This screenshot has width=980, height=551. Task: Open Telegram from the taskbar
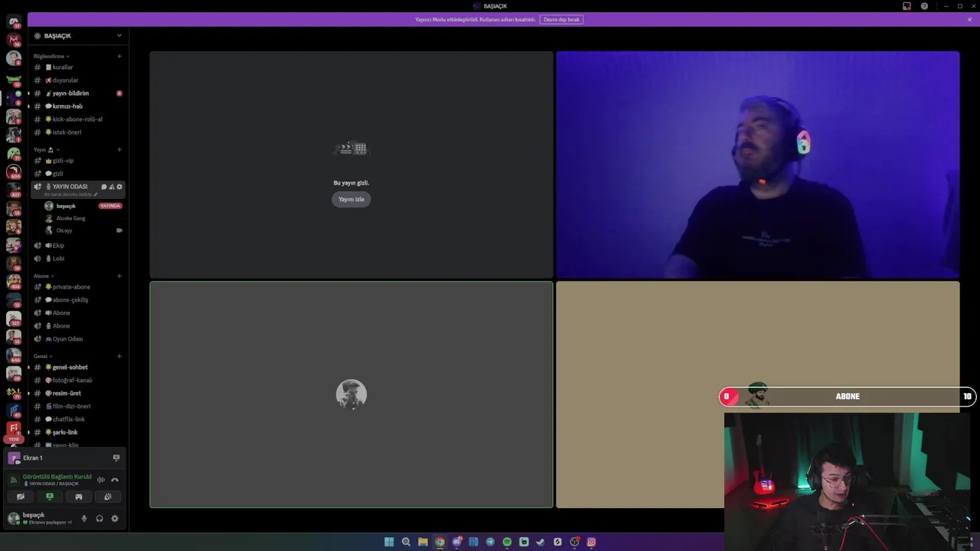click(490, 542)
